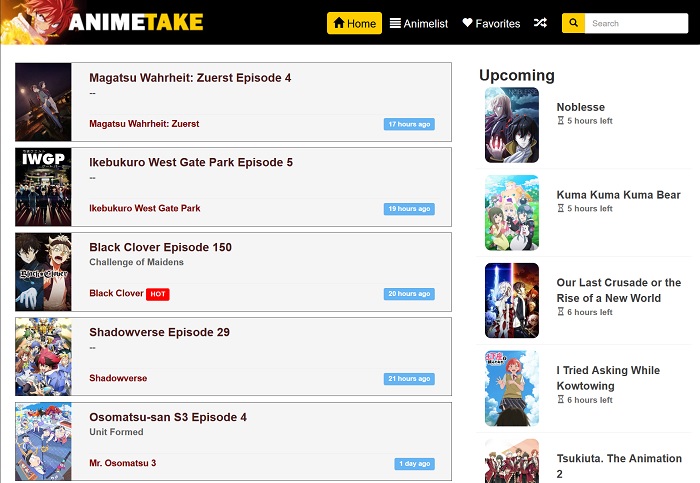Click the Osomatsu-san poster thumbnail
This screenshot has width=700, height=483.
43,441
